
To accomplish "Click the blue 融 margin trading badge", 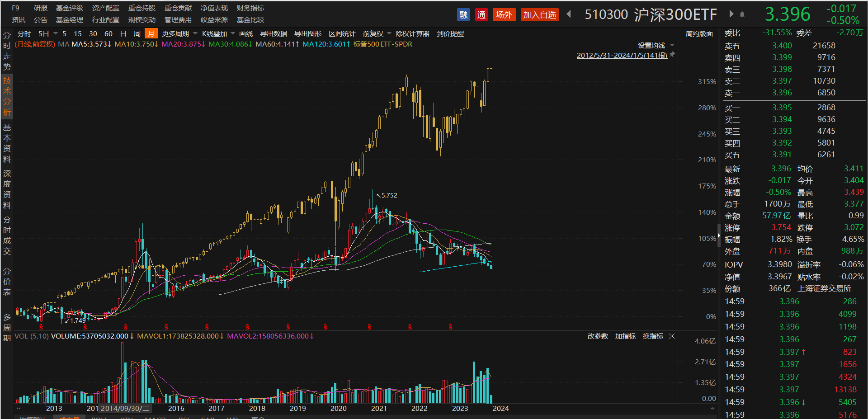I will [463, 15].
